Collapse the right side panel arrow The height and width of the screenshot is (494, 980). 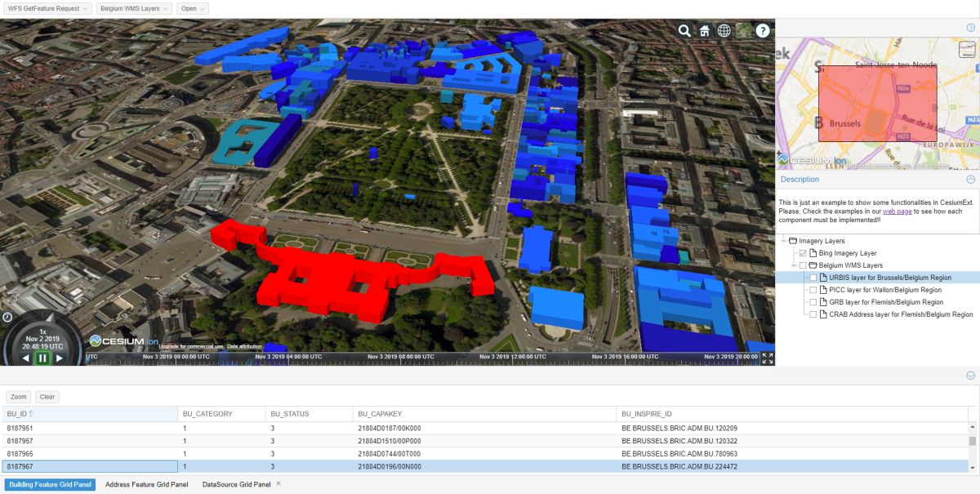tap(970, 28)
